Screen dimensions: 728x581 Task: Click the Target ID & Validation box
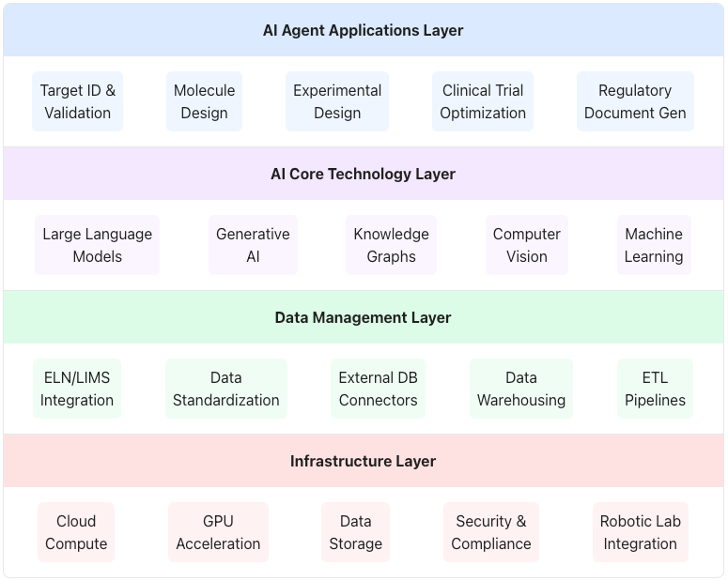tap(77, 101)
